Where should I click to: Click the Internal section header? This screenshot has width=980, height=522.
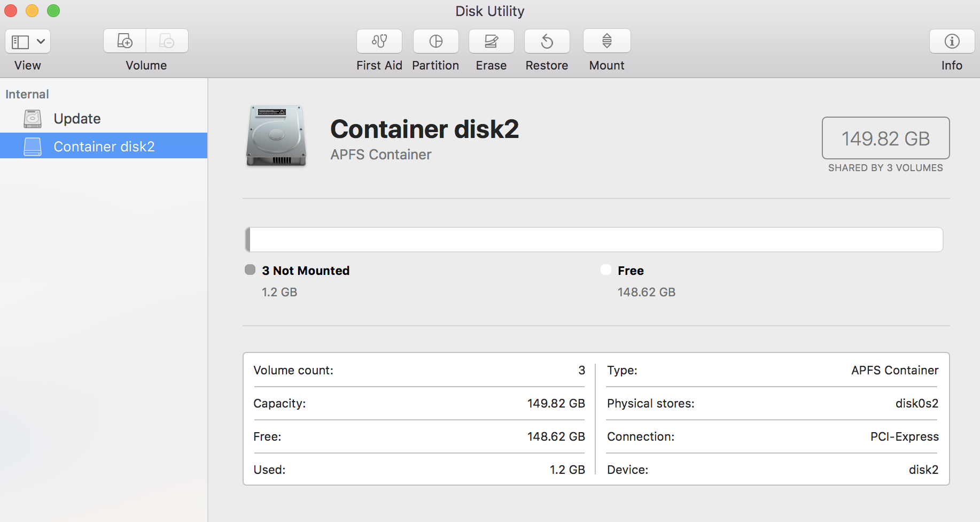(27, 94)
